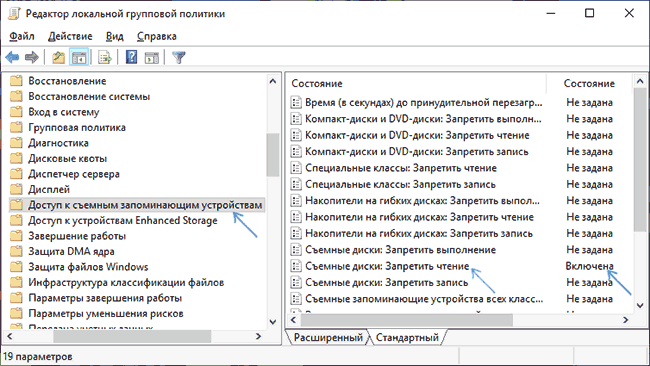Select Компакт-диски и DVD-диски: Запретить чтение
This screenshot has height=366, width=650.
pyautogui.click(x=417, y=135)
